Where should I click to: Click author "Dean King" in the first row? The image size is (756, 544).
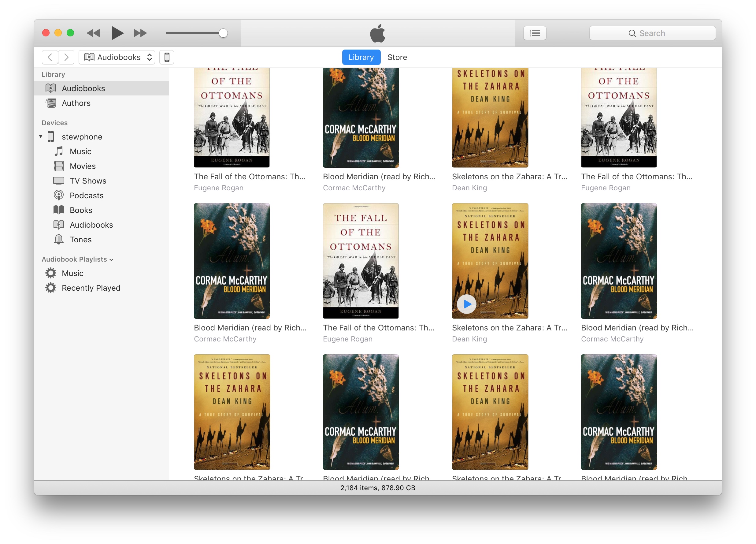[469, 188]
